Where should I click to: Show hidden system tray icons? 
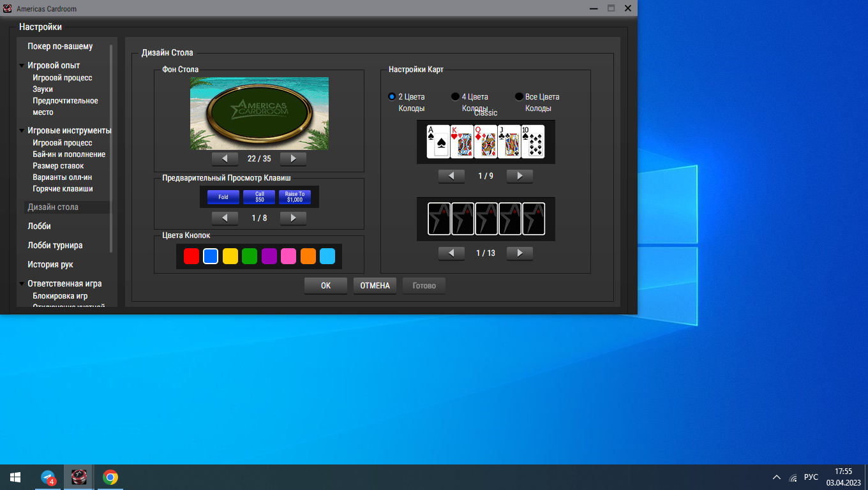pos(776,477)
